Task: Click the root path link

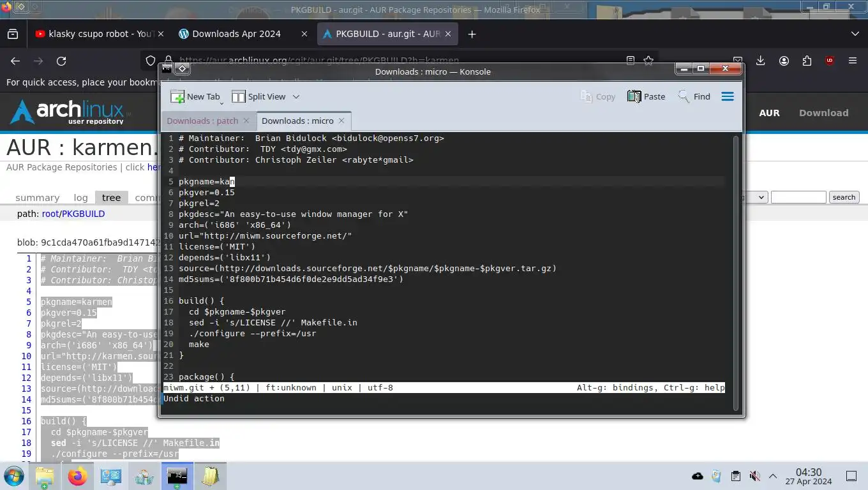Action: [x=50, y=214]
